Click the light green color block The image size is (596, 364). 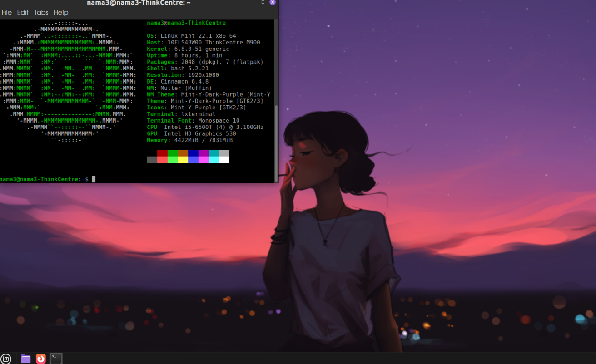tap(173, 160)
